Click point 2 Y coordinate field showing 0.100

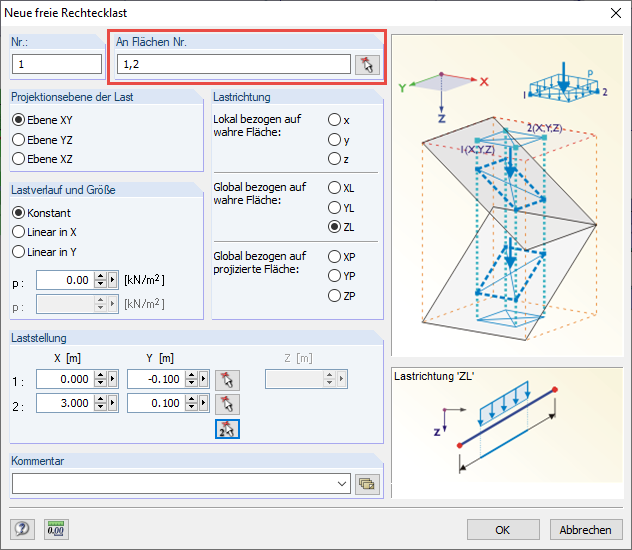156,403
